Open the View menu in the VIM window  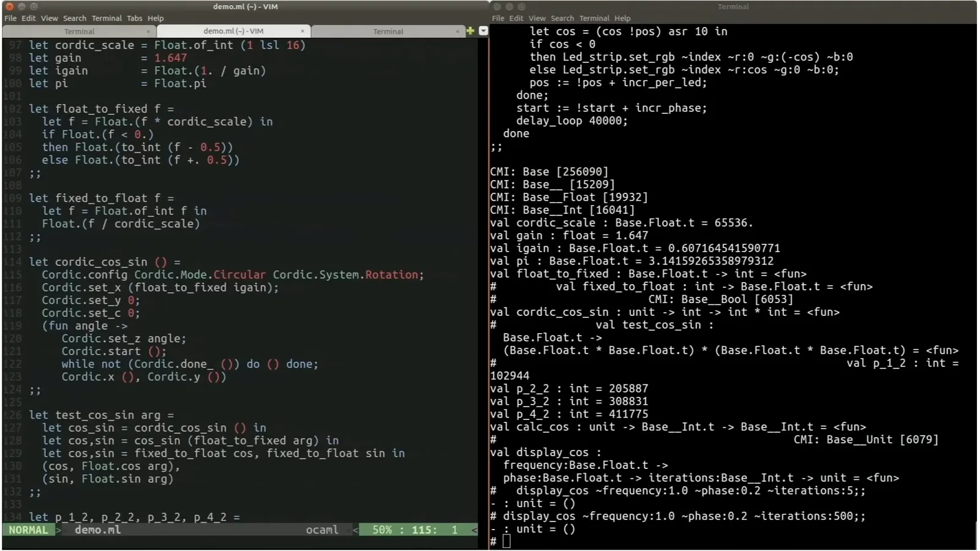pyautogui.click(x=50, y=18)
